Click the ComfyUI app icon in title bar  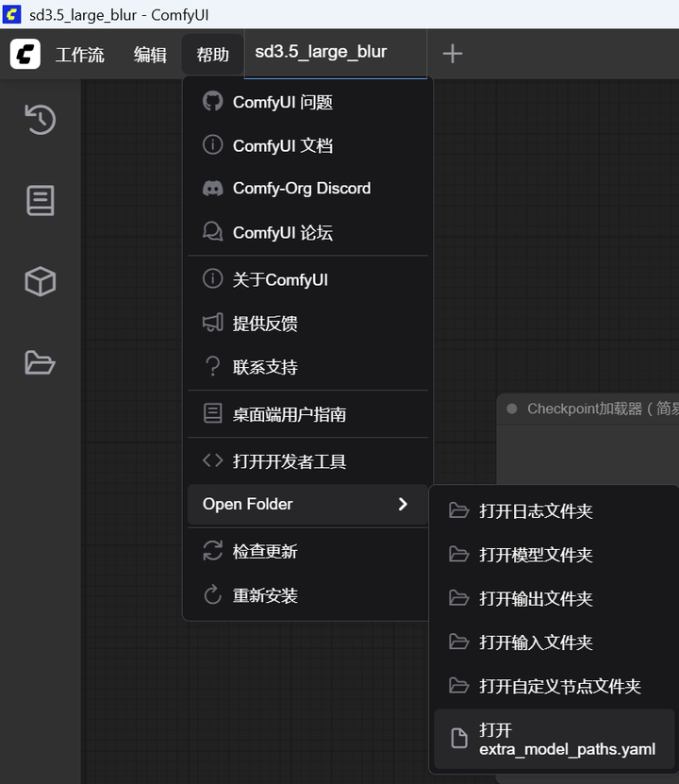point(11,14)
